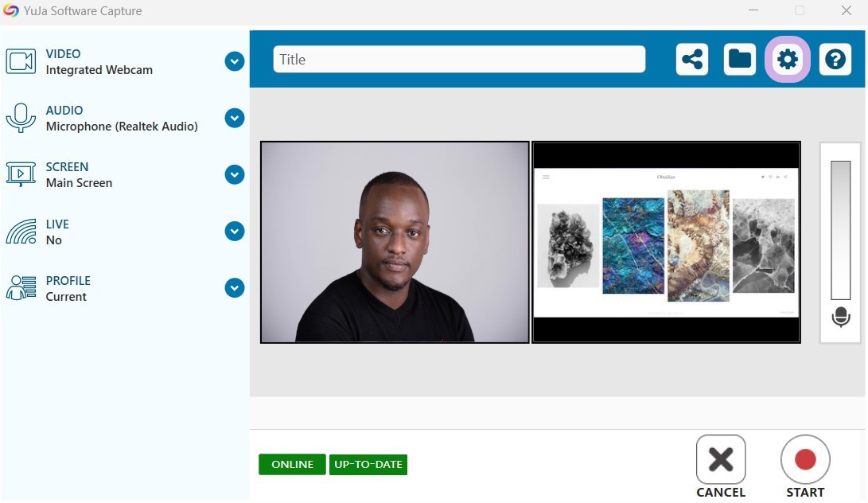Click the video camera icon beside VIDEO
This screenshot has width=868, height=503.
point(21,61)
